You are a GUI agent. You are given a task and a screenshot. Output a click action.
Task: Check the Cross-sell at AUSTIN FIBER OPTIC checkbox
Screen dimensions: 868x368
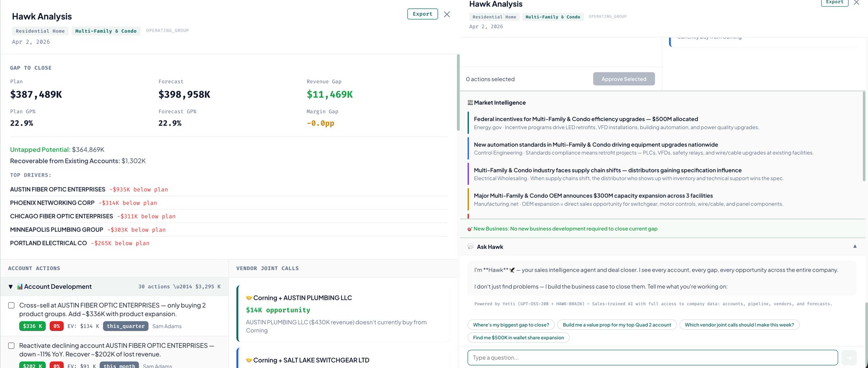[x=11, y=306]
